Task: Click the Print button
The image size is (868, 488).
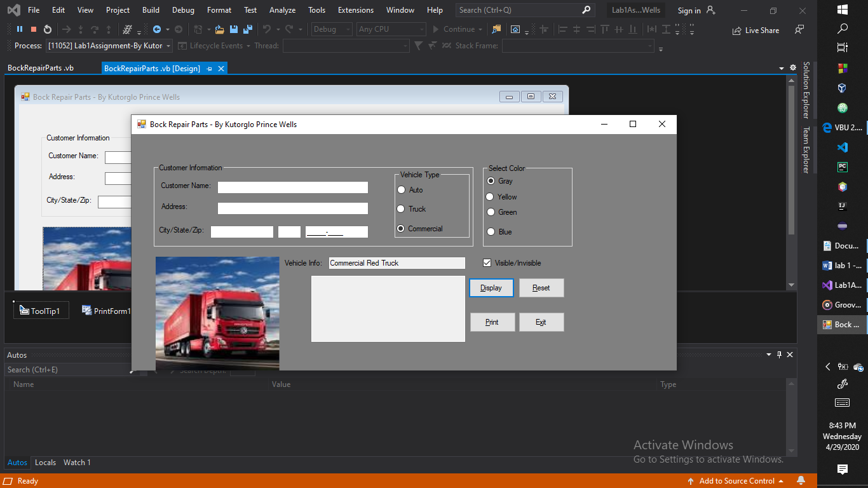Action: pos(492,322)
